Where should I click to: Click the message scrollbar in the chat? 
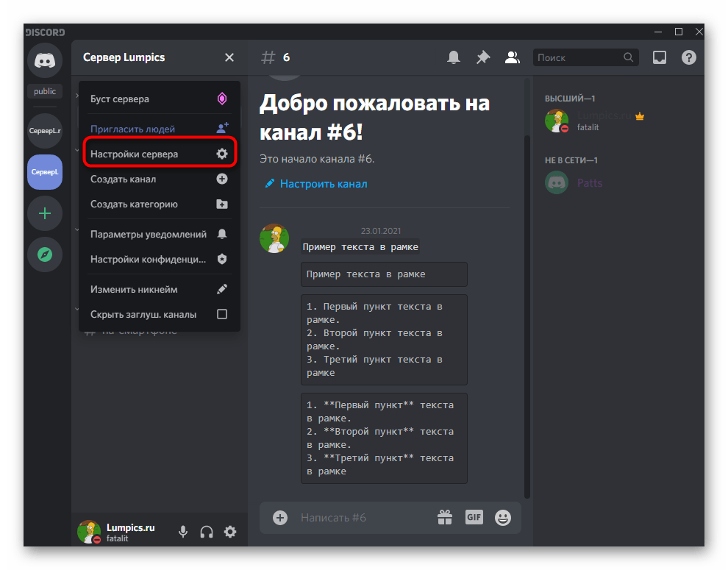coord(527,316)
